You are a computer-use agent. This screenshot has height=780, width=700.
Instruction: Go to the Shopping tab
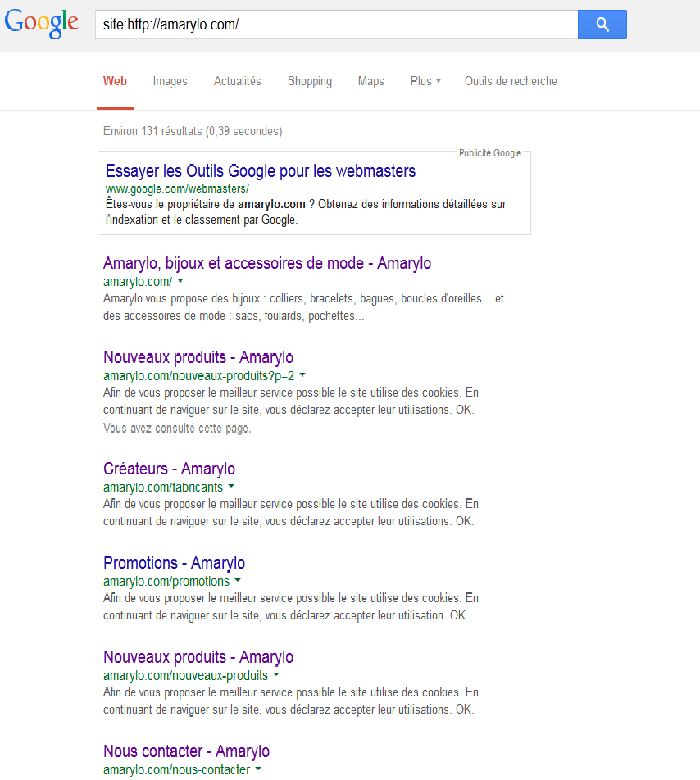pyautogui.click(x=310, y=81)
